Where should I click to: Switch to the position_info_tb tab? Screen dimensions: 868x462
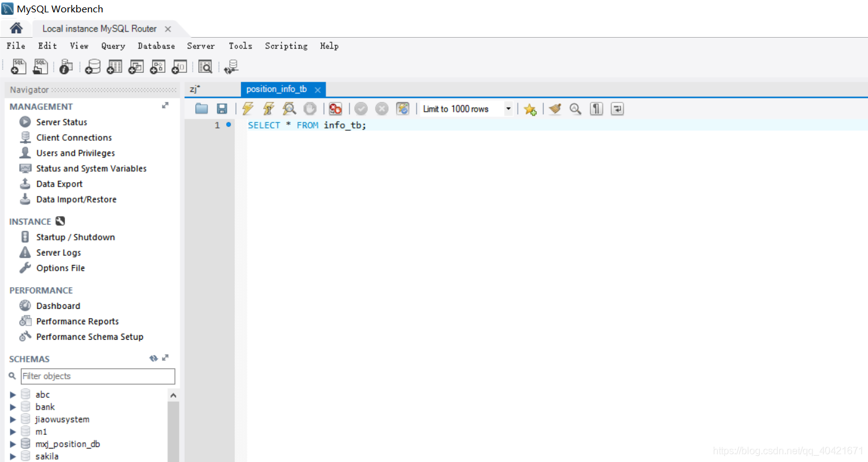click(276, 89)
